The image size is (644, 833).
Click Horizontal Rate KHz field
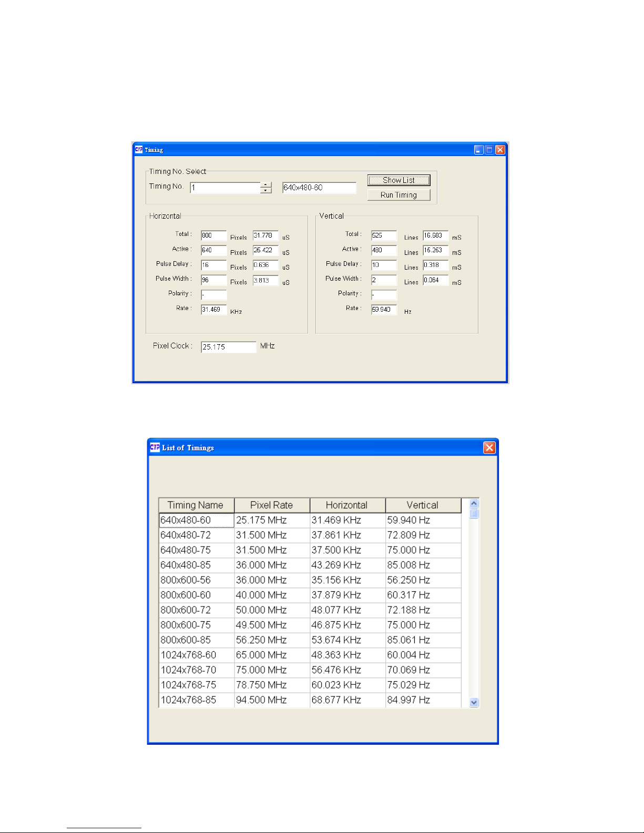(214, 310)
